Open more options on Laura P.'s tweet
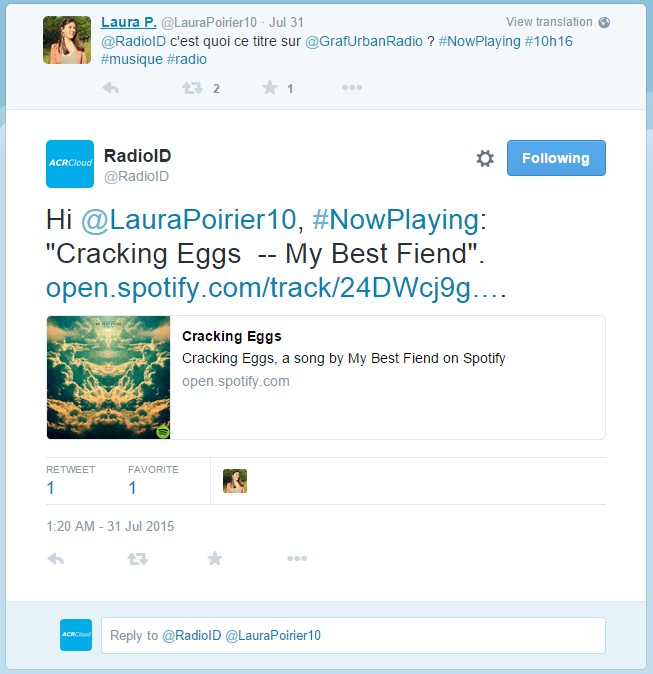The height and width of the screenshot is (674, 653). point(352,88)
